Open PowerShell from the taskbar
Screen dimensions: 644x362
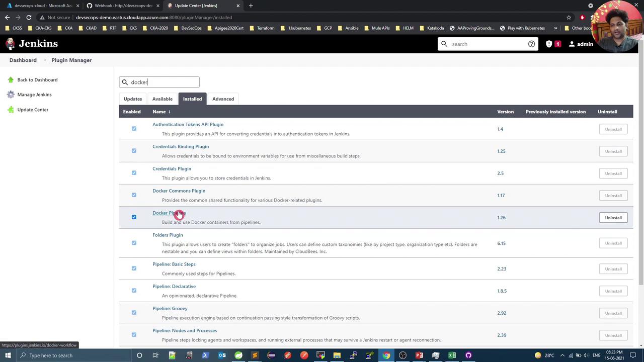(205, 355)
